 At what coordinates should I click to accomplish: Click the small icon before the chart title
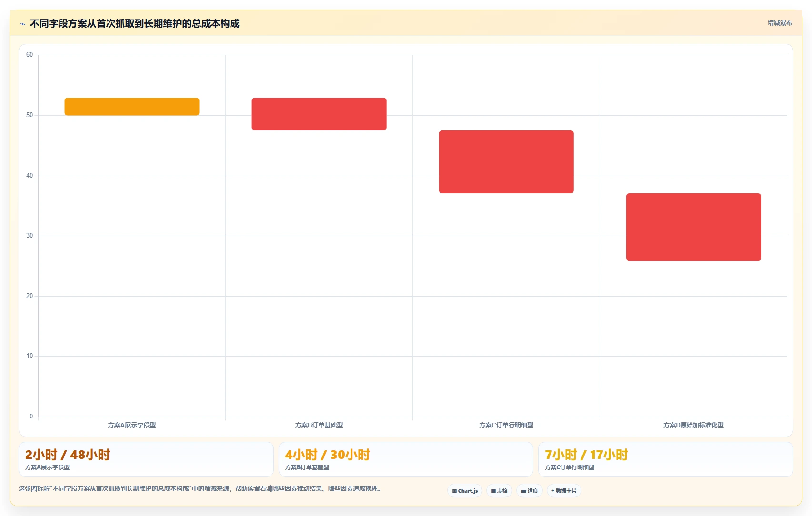click(22, 24)
